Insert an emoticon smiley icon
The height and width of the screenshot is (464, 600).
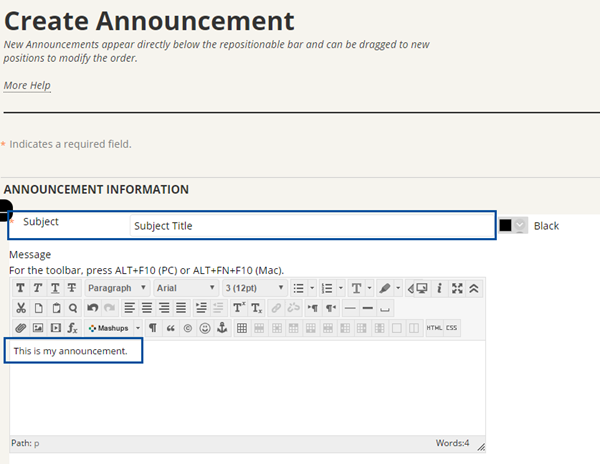pyautogui.click(x=205, y=328)
